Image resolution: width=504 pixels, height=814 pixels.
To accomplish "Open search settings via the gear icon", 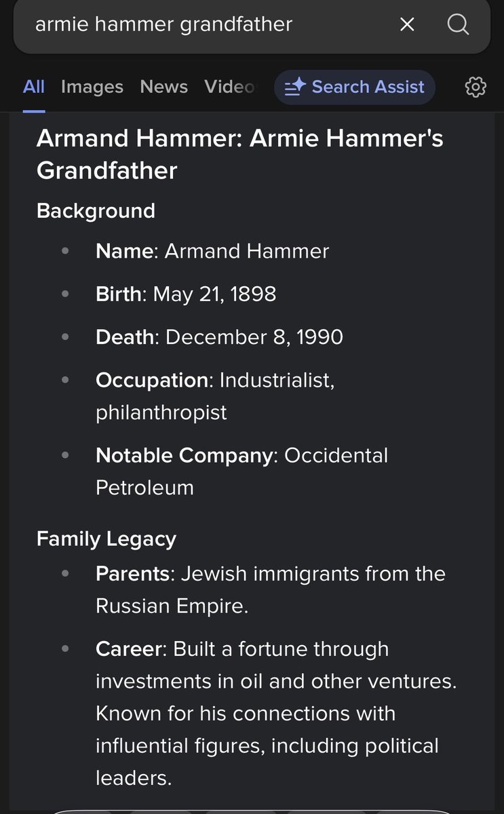I will [476, 87].
